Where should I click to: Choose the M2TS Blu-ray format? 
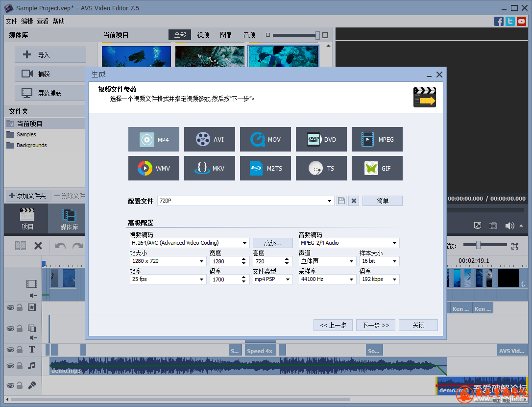pos(266,168)
